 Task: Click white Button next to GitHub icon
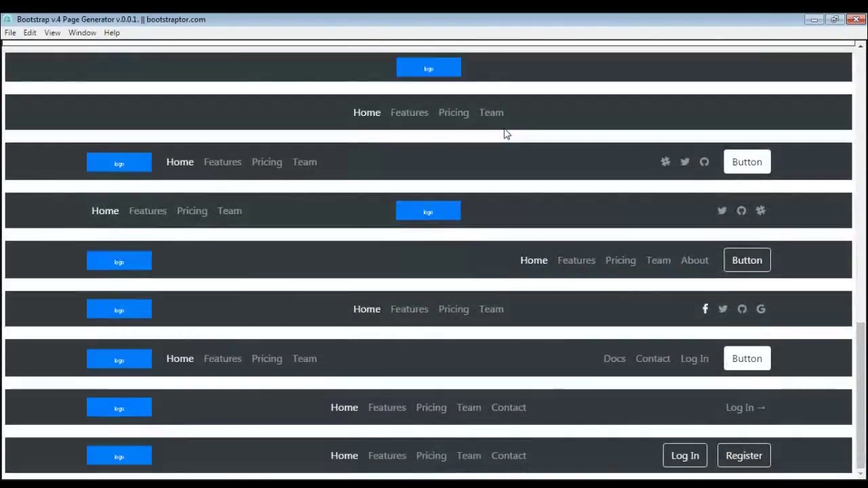(747, 162)
